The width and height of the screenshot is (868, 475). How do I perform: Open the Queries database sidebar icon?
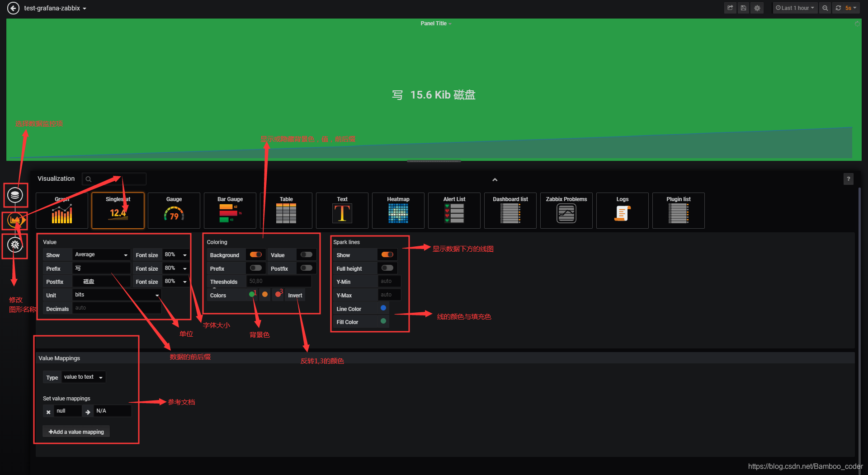(x=15, y=195)
